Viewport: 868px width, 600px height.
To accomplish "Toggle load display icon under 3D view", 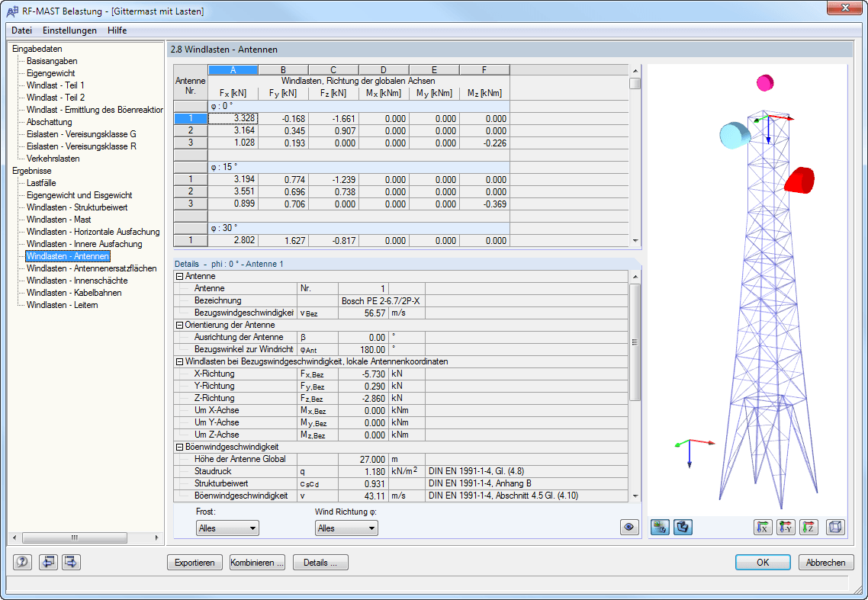I will [x=660, y=528].
